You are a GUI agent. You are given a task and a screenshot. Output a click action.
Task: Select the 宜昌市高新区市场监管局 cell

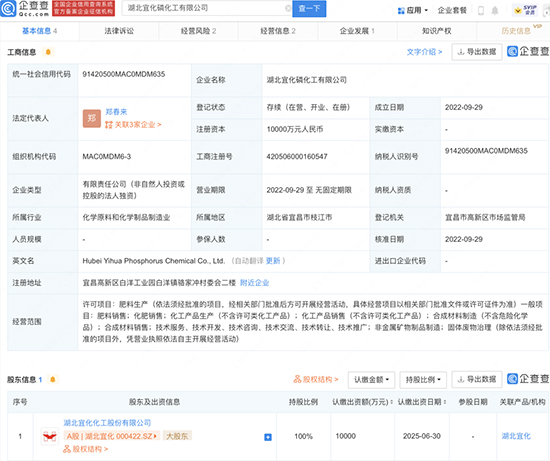tap(485, 218)
